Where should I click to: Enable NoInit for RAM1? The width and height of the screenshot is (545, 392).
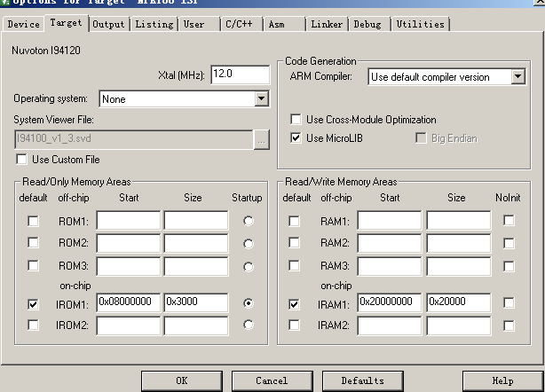pyautogui.click(x=509, y=221)
